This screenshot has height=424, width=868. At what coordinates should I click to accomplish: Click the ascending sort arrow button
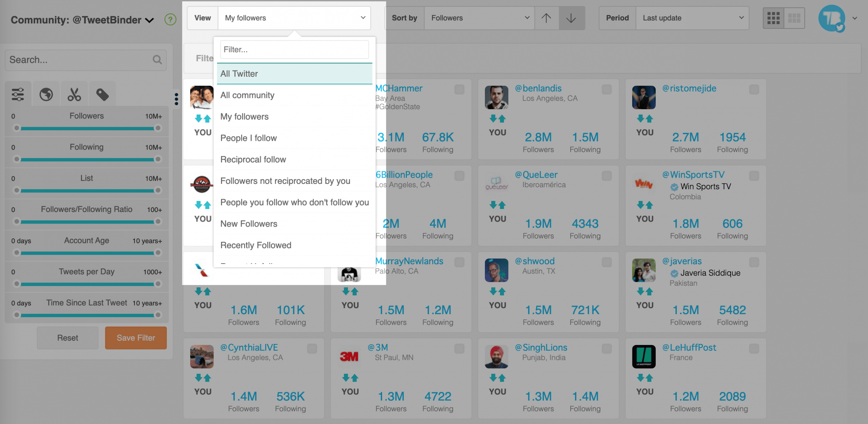coord(546,18)
